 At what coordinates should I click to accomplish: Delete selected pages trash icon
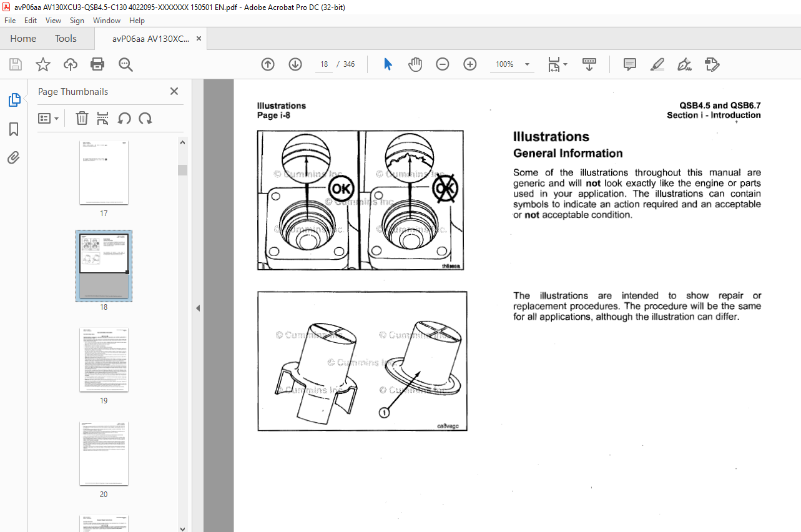(x=82, y=118)
